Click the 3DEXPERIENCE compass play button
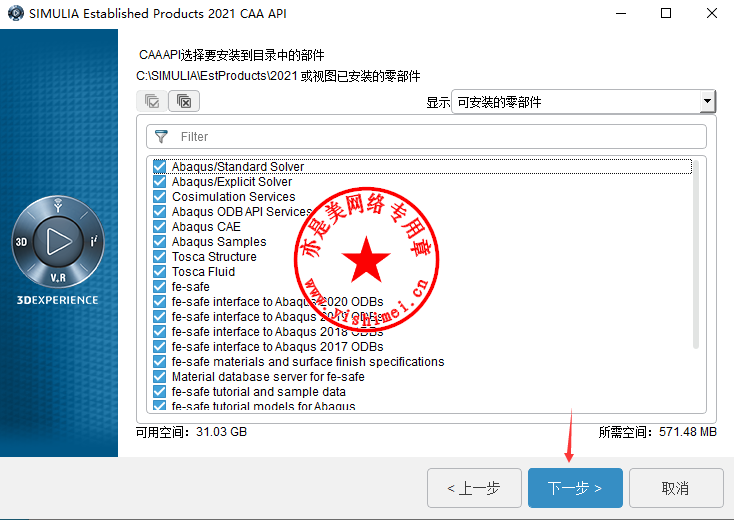The width and height of the screenshot is (734, 520). click(x=58, y=242)
